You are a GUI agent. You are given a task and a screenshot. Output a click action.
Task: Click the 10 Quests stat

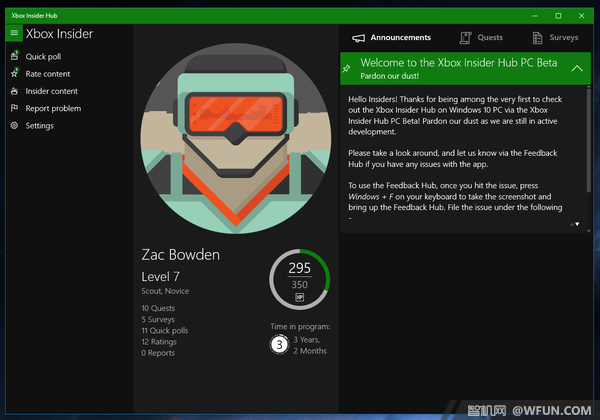point(158,308)
